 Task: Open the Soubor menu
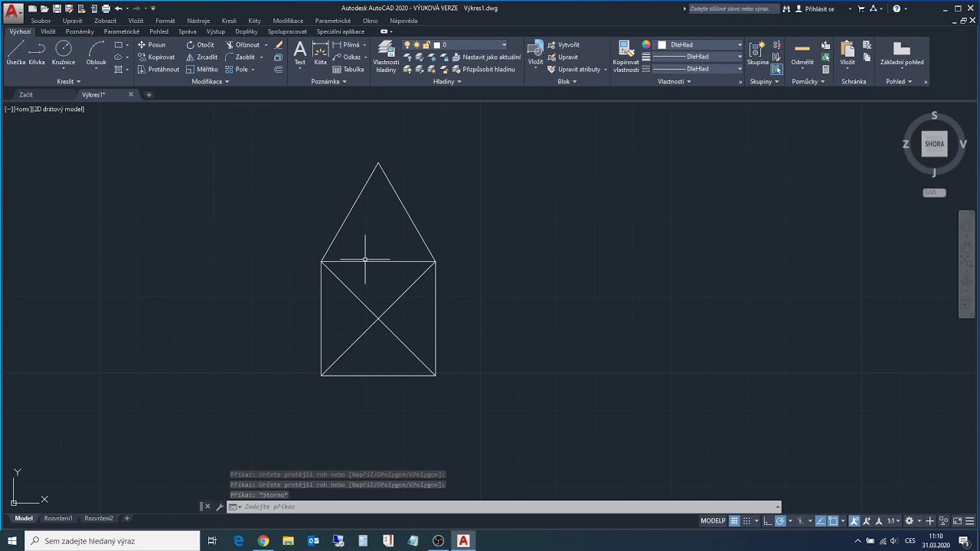(x=41, y=21)
